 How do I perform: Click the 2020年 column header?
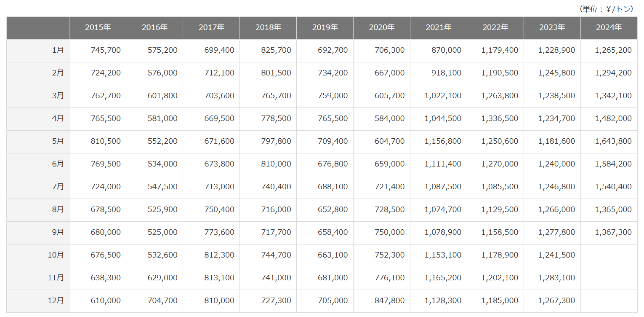coord(382,28)
